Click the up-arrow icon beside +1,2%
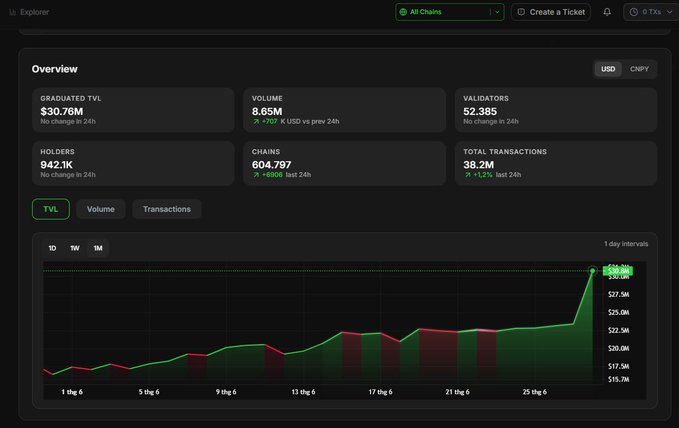Viewport: 679px width, 428px height. pyautogui.click(x=468, y=175)
